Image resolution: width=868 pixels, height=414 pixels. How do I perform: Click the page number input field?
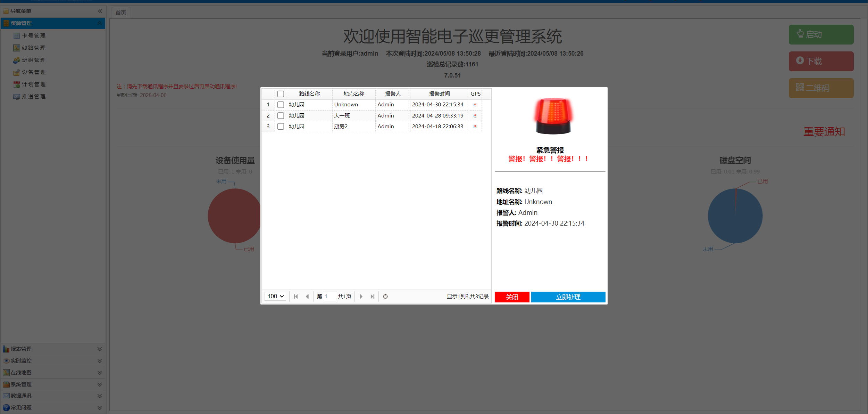click(x=330, y=297)
